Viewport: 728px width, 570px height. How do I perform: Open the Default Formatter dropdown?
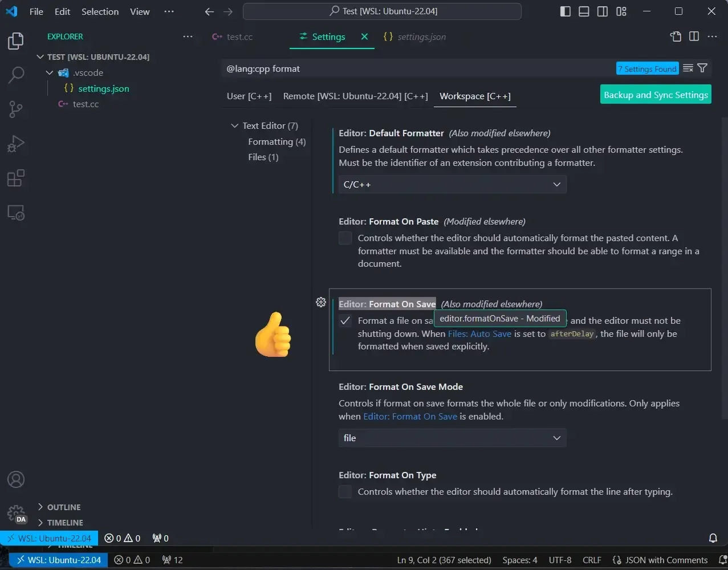(x=452, y=184)
